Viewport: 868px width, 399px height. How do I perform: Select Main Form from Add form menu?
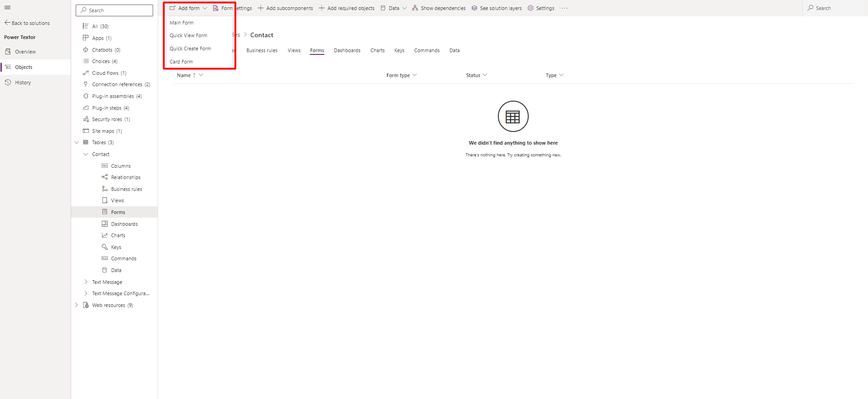182,23
